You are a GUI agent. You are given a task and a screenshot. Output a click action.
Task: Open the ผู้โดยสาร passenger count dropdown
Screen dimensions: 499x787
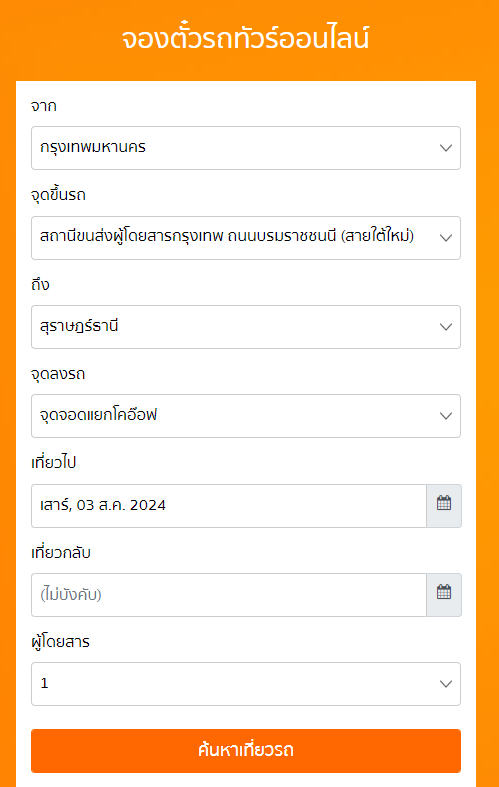245,684
